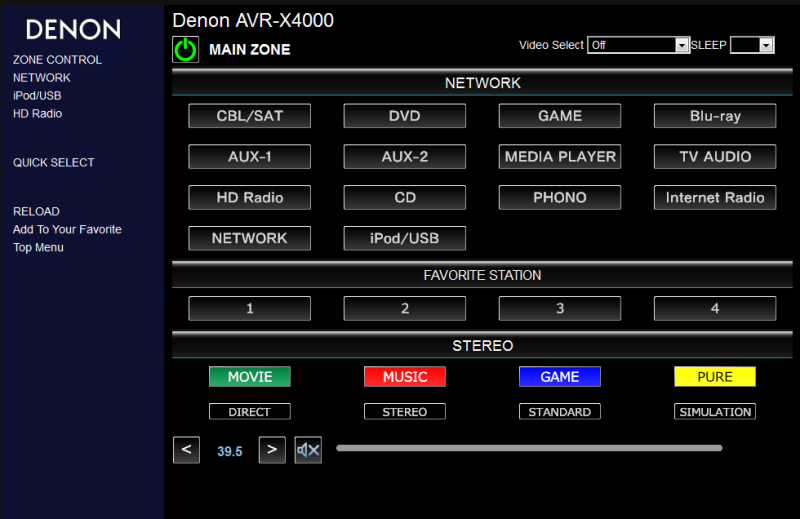Mute the audio with the speaker icon
The height and width of the screenshot is (519, 800).
click(x=308, y=450)
